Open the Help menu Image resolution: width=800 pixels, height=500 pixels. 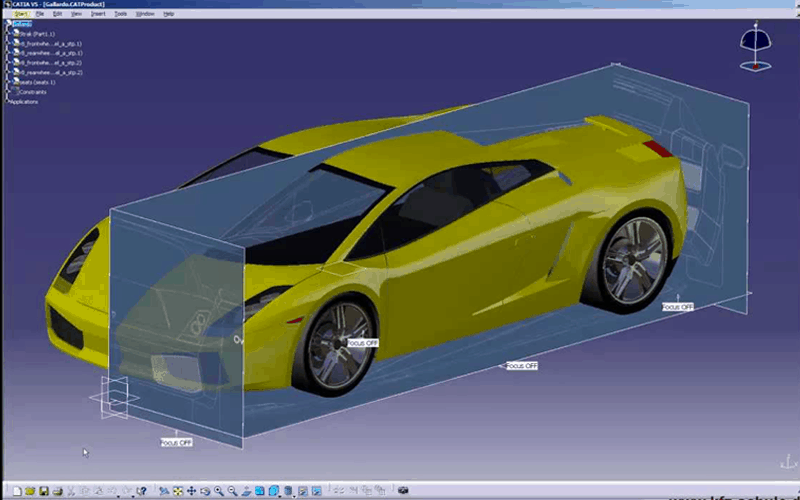pos(169,14)
